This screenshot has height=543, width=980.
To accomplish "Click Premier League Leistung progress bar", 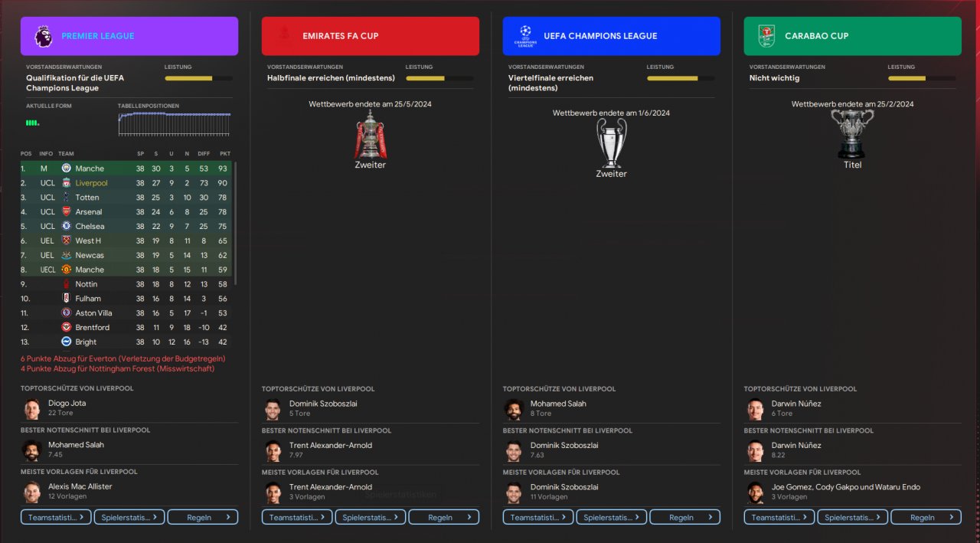I will point(198,78).
